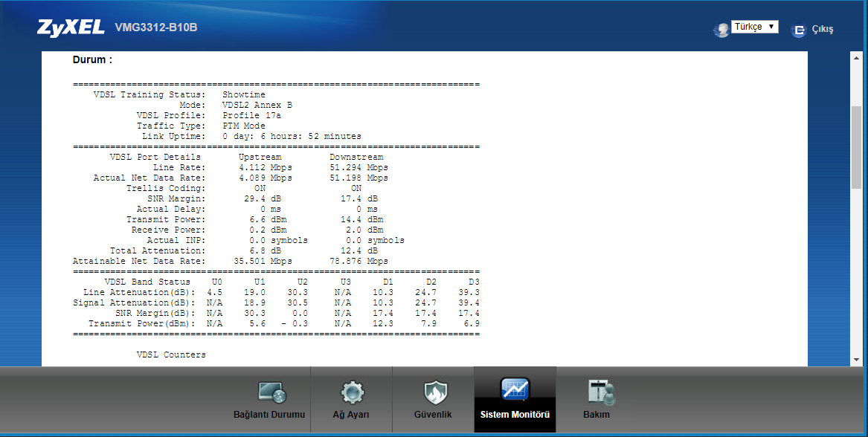Click the user avatar icon in header
Viewport: 868px width, 437px height.
coord(721,30)
